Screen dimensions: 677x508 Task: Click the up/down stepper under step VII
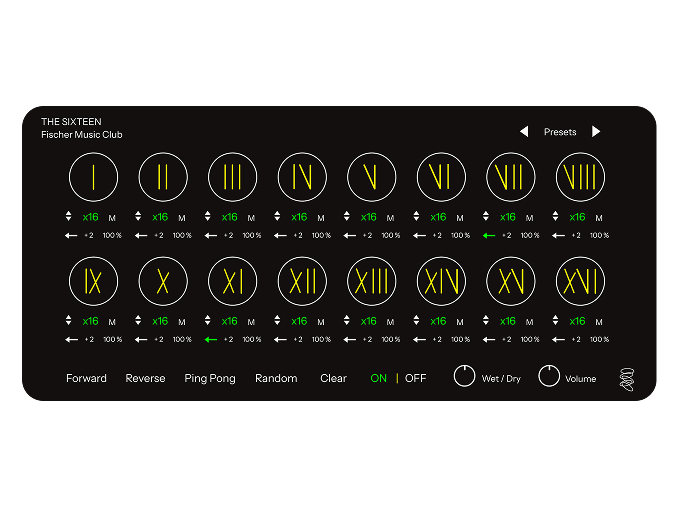pyautogui.click(x=486, y=216)
